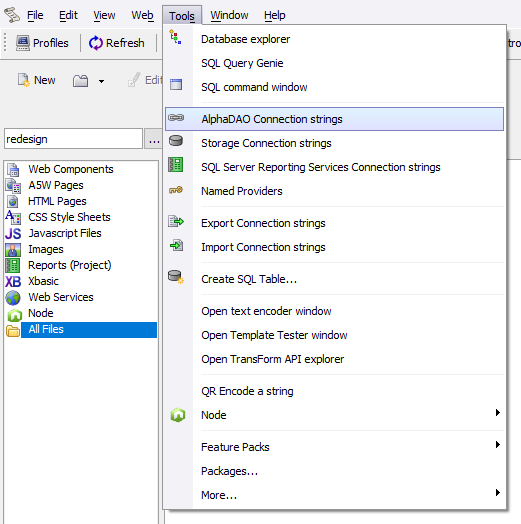
Task: Open the Profiles toolbar item
Action: point(42,43)
